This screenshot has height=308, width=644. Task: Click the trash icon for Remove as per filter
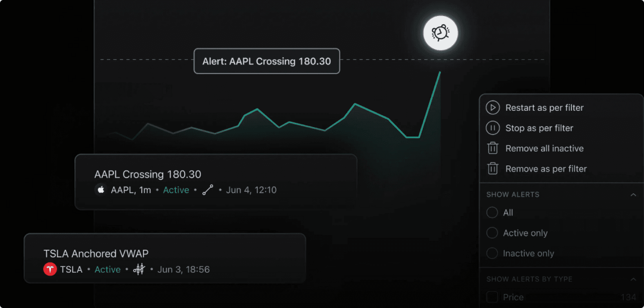492,168
